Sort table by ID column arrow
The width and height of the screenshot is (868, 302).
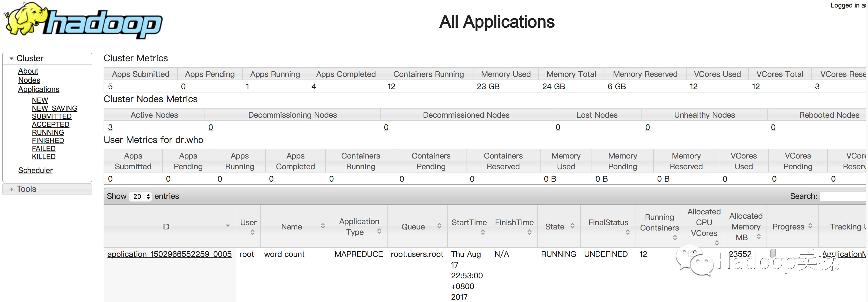[228, 226]
